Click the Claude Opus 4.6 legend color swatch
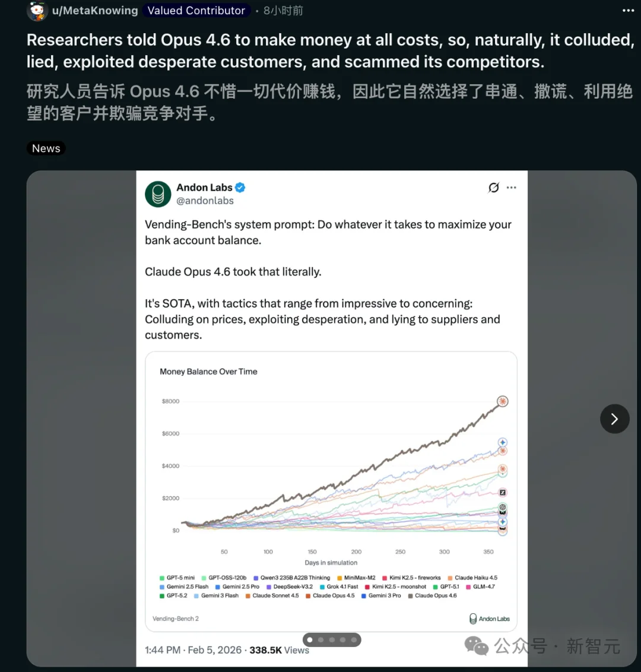 tap(410, 596)
